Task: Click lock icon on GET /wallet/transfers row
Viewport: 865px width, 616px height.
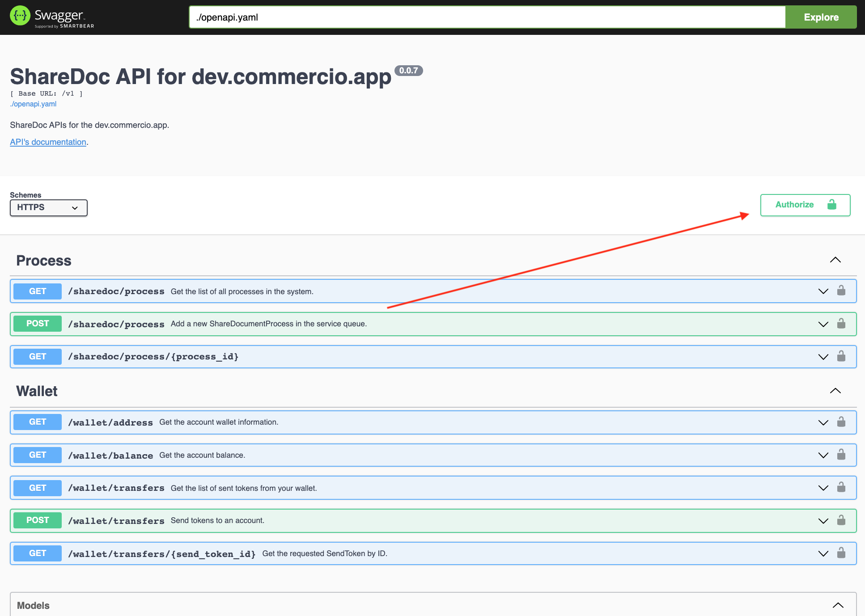Action: tap(841, 488)
